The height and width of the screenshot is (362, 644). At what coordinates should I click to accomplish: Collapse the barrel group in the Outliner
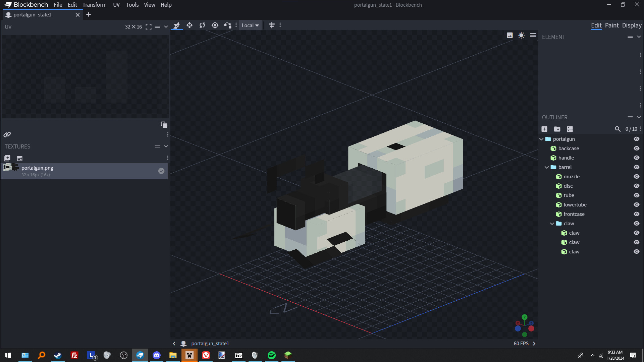(x=547, y=167)
